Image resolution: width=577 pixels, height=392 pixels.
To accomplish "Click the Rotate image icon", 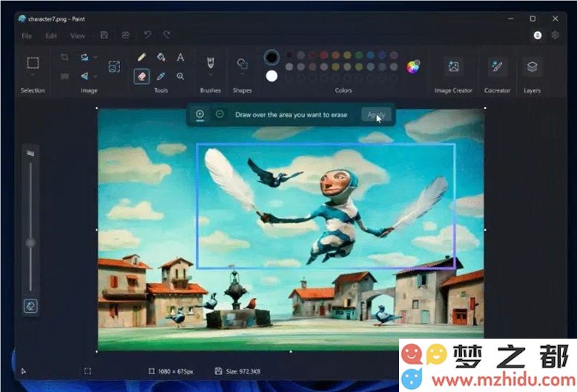I will (85, 57).
